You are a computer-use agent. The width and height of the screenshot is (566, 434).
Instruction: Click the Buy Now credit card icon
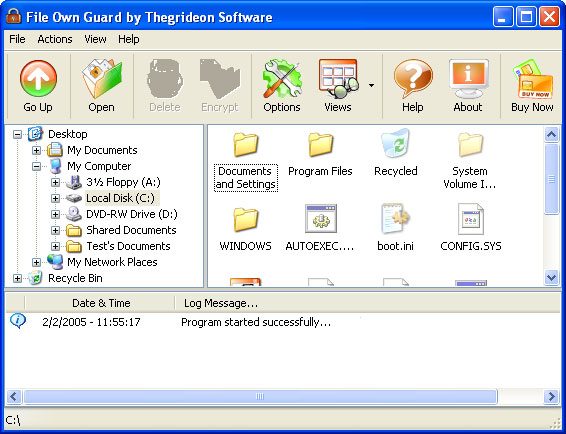tap(532, 79)
